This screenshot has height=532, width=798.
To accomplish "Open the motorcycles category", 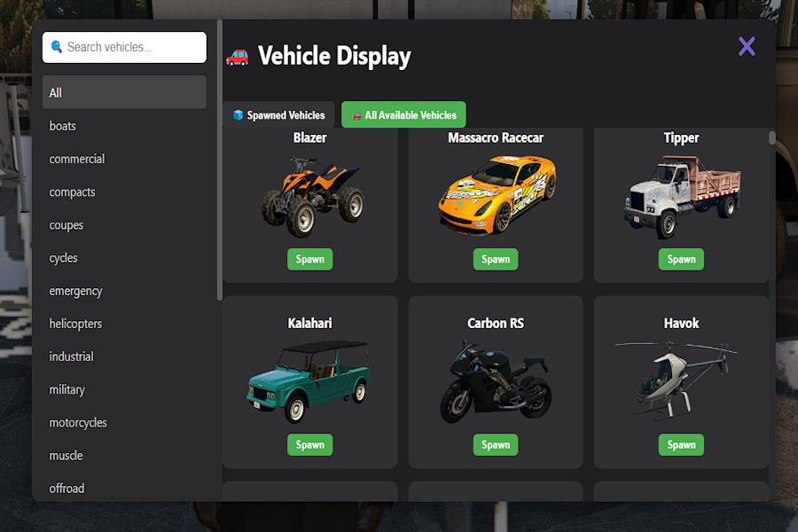I will click(125, 423).
